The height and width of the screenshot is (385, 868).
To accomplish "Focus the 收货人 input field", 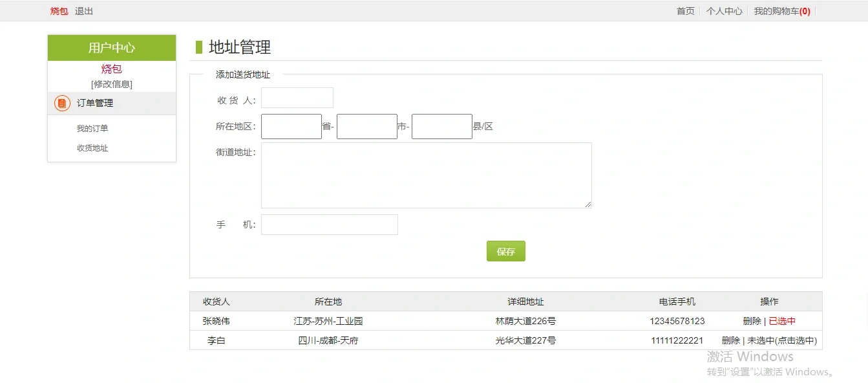I will (297, 98).
